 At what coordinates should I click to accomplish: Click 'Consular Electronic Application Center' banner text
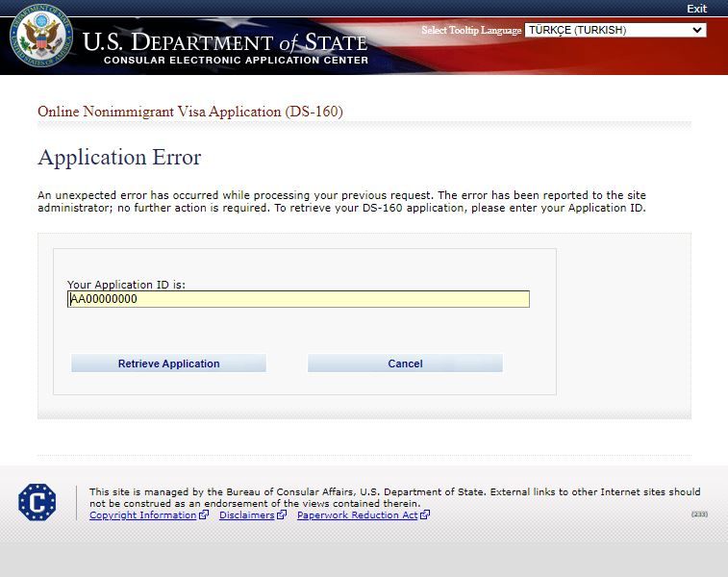(236, 61)
